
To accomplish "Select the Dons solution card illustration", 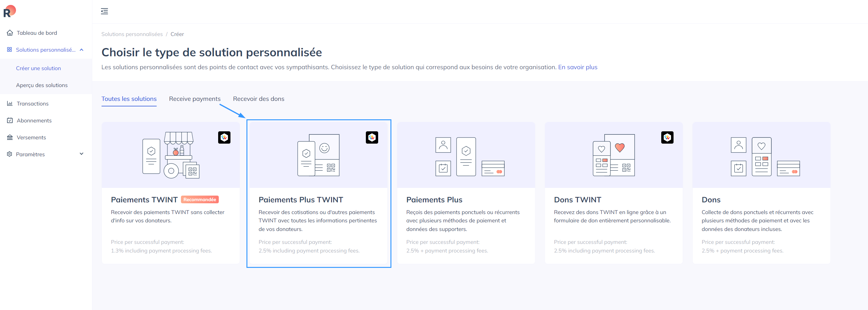I will coord(761,155).
